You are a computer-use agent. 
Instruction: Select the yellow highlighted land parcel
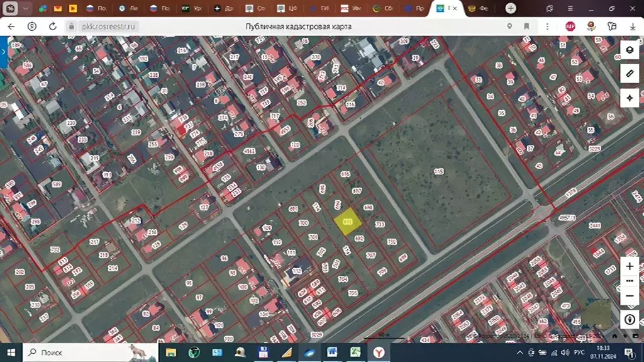click(348, 222)
